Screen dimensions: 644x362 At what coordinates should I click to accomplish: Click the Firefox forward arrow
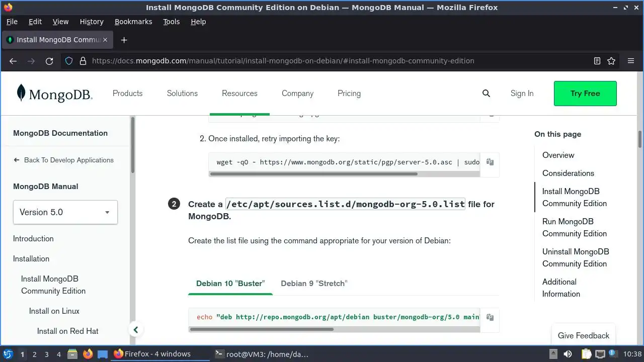[x=31, y=61]
